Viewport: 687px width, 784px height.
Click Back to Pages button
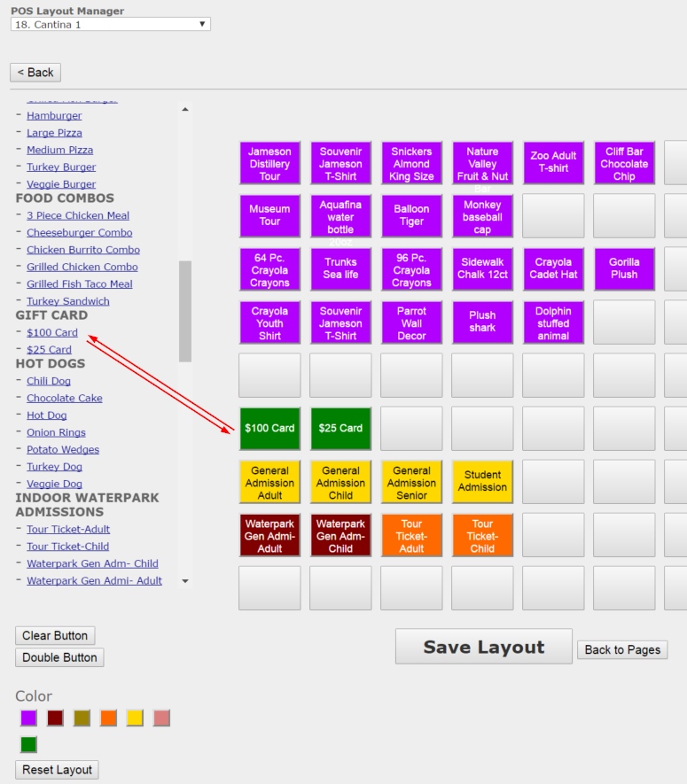point(622,649)
